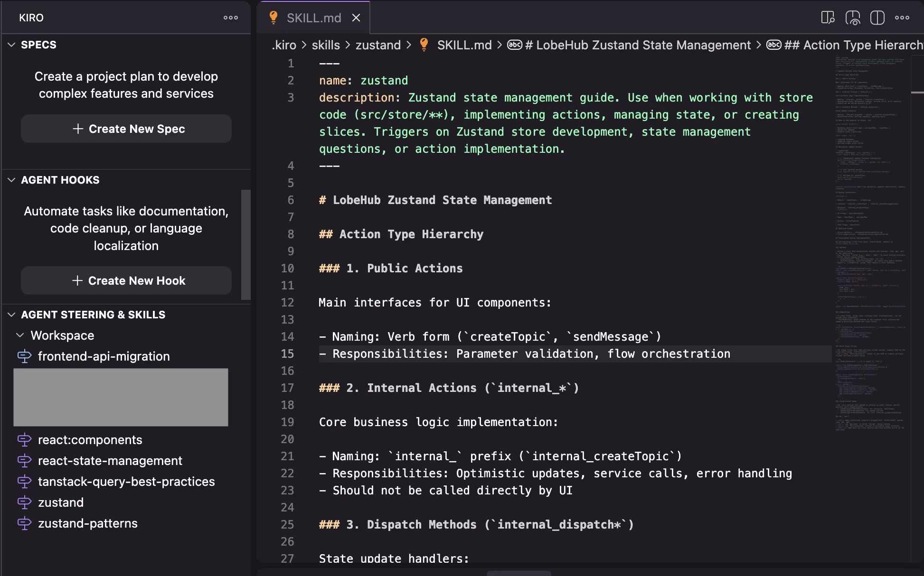
Task: Click '### 1. Public Actions' heading
Action: [x=391, y=268]
